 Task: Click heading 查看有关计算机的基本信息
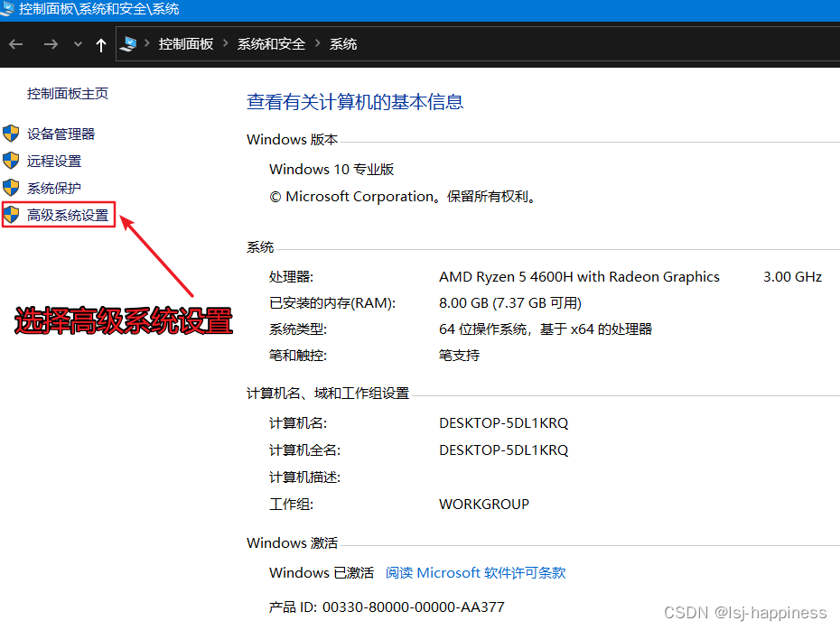355,102
